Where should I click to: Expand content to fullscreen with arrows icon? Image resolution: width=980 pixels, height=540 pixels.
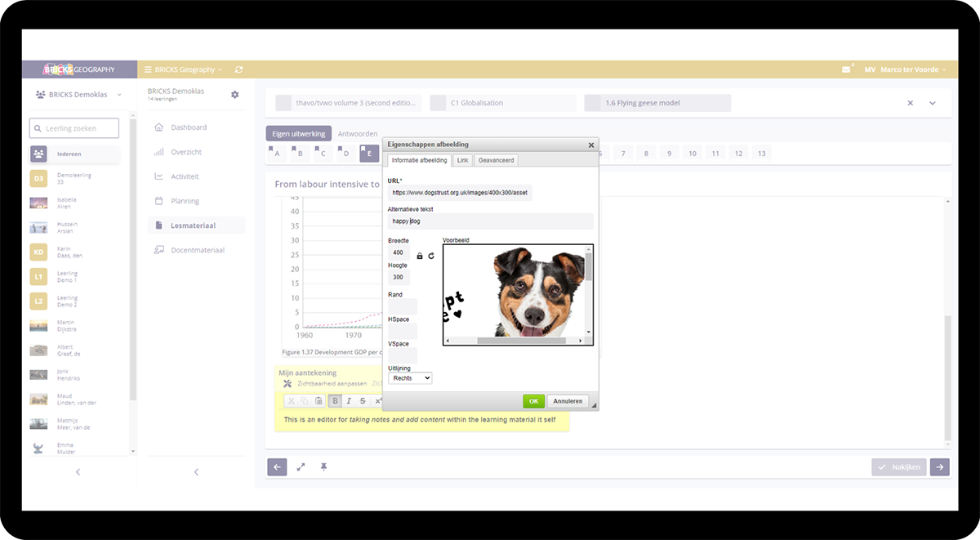(x=301, y=466)
